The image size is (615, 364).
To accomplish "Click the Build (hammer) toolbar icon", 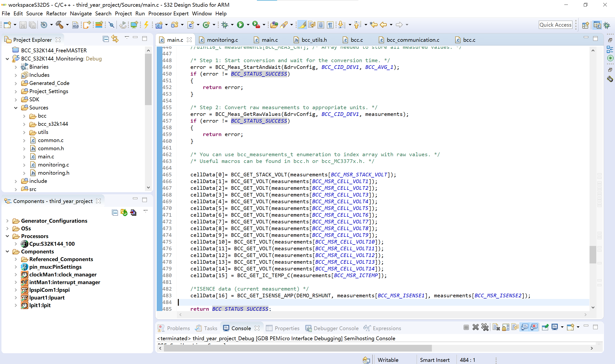I will pos(60,24).
